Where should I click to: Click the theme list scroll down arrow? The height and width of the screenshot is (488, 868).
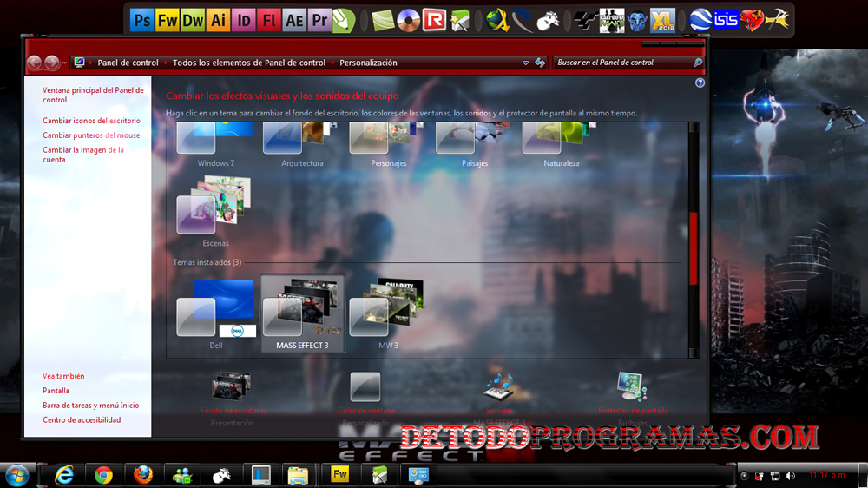click(x=693, y=353)
